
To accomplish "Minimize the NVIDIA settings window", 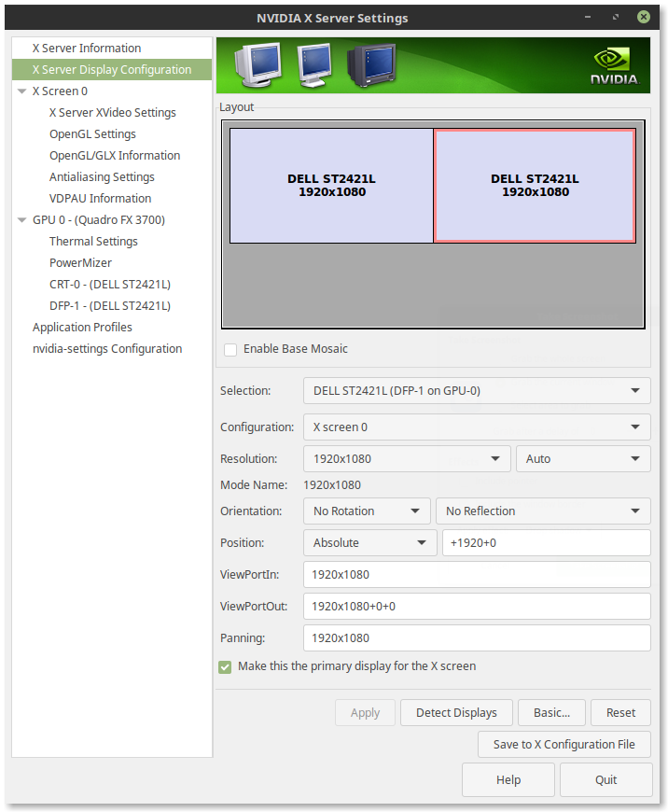I will pyautogui.click(x=588, y=17).
